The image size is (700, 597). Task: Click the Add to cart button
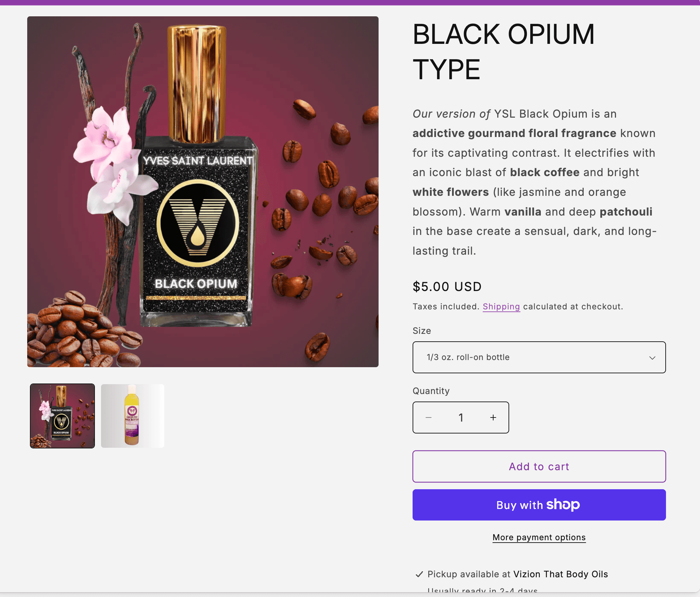point(539,466)
